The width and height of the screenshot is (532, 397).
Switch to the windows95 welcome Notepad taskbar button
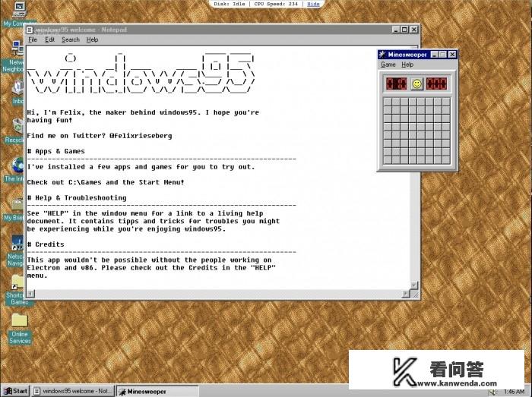click(73, 391)
